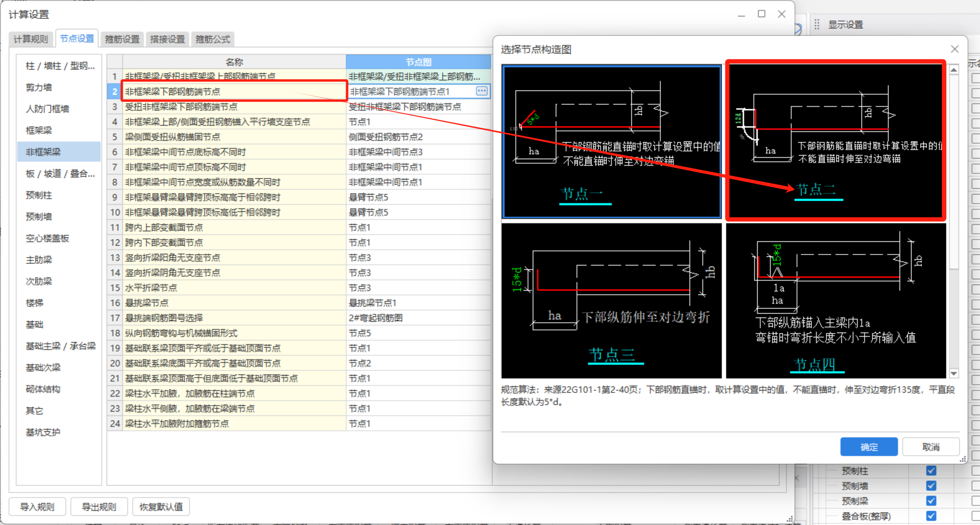This screenshot has width=980, height=525.
Task: Select 主肋梁 in the category list
Action: tap(59, 260)
